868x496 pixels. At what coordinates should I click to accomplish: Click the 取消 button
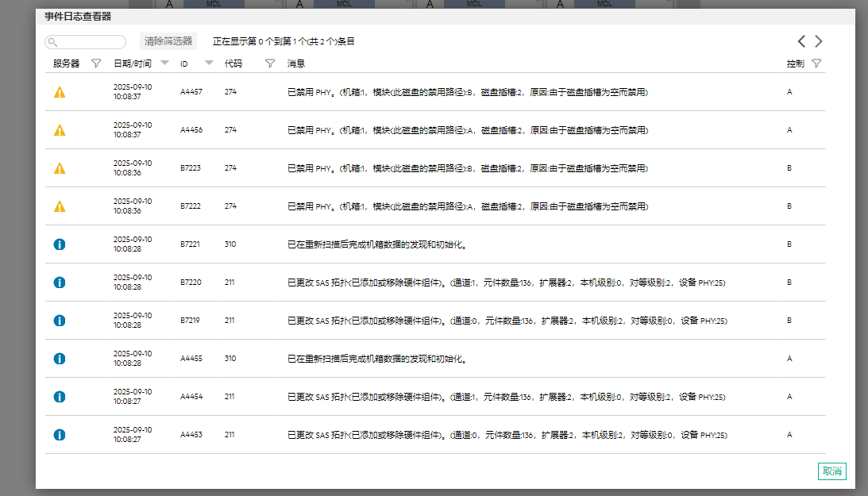(832, 471)
